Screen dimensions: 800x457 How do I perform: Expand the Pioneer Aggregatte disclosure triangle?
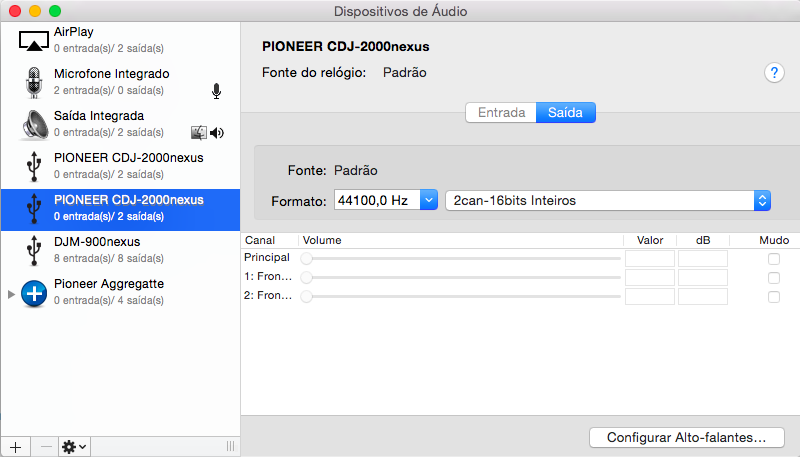tap(11, 293)
